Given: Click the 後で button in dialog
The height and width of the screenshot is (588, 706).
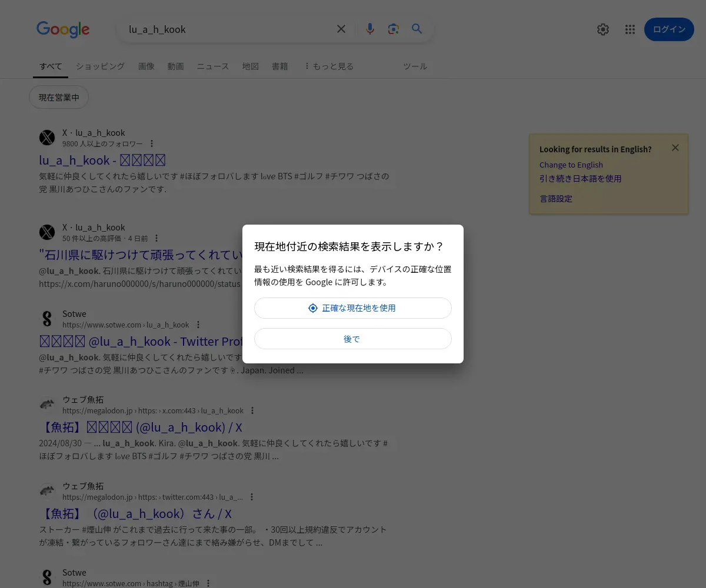Looking at the screenshot, I should (x=353, y=339).
